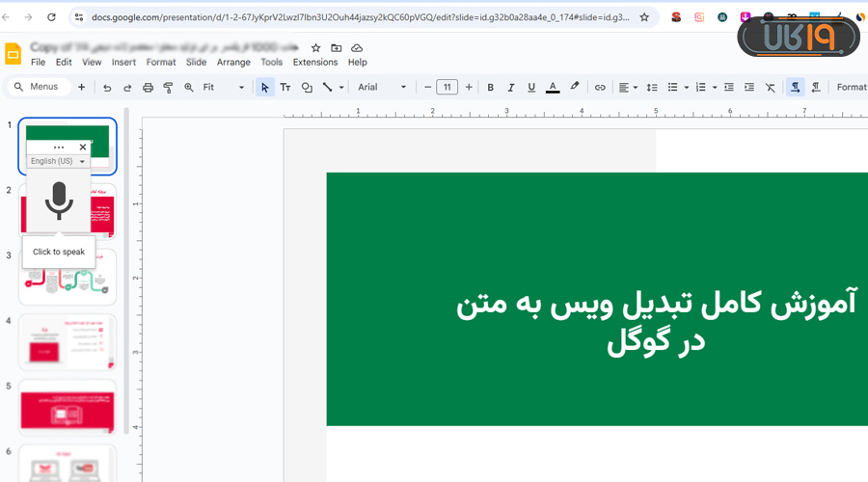Screen dimensions: 868x482
Task: Select slide 4 thumbnail
Action: coord(68,342)
